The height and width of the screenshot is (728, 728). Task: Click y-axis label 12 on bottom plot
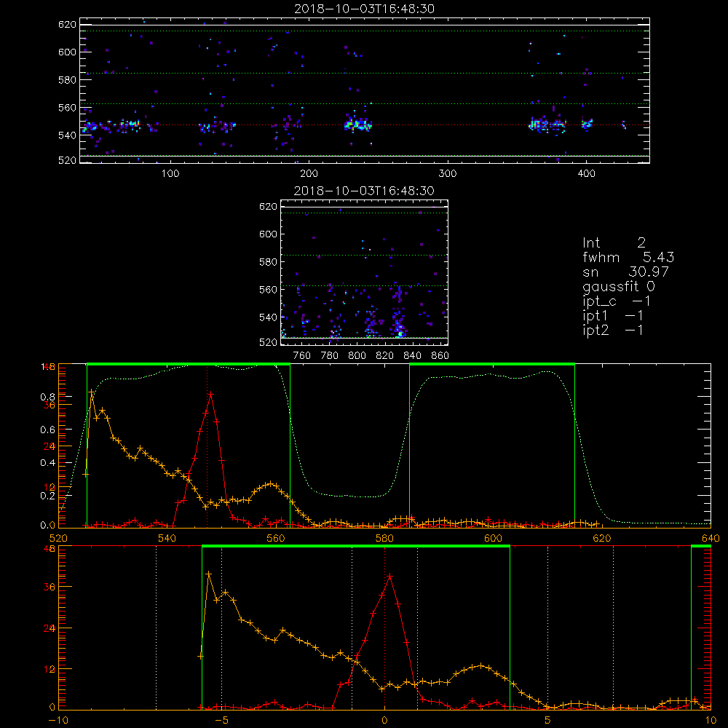pos(50,669)
